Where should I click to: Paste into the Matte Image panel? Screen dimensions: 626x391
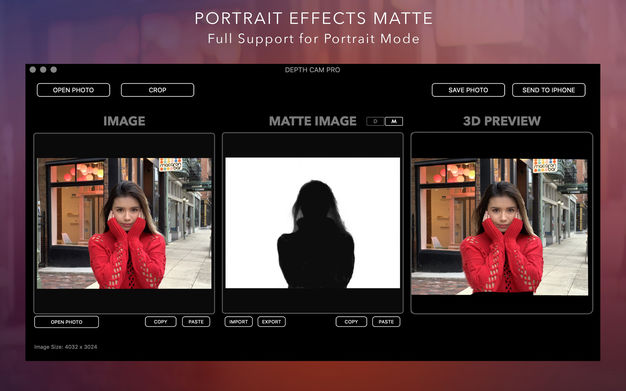coord(386,322)
